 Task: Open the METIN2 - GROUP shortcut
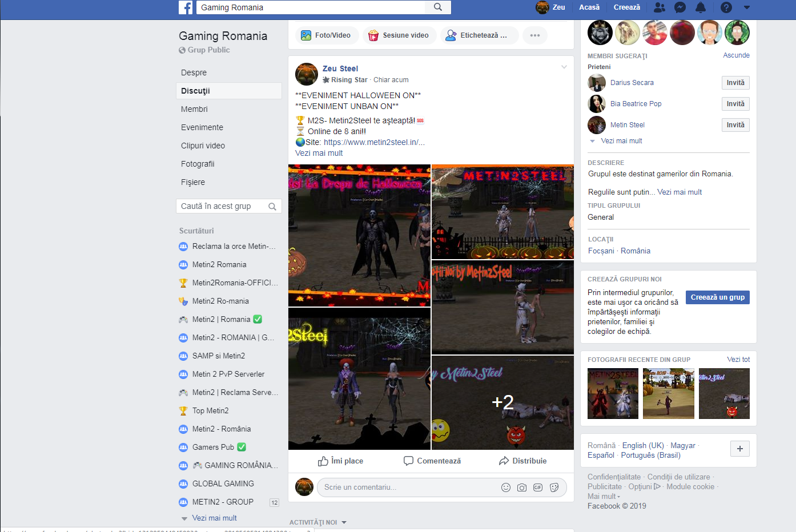tap(223, 502)
